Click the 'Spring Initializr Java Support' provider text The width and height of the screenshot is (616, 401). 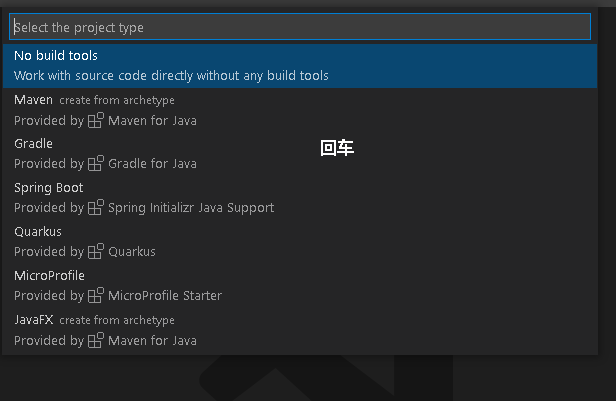pyautogui.click(x=191, y=208)
